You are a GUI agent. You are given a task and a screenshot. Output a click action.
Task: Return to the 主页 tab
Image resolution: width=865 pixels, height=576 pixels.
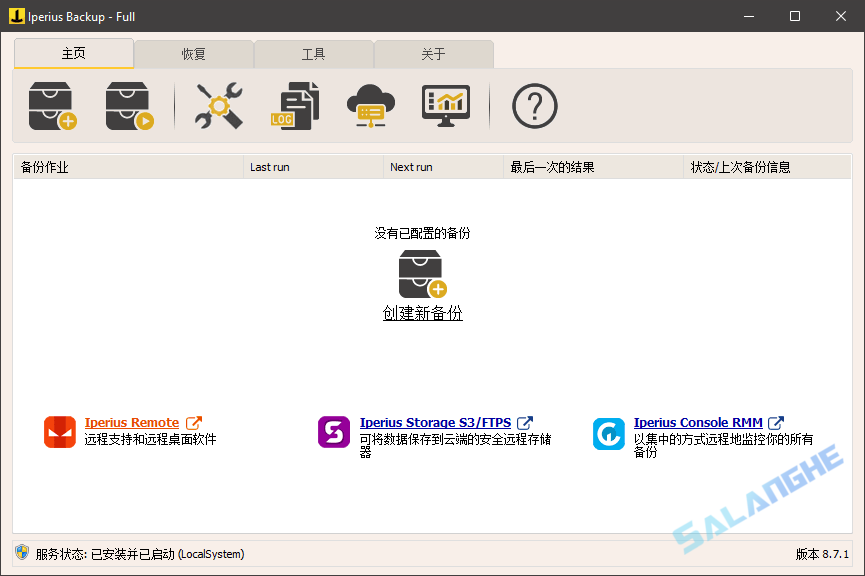73,54
